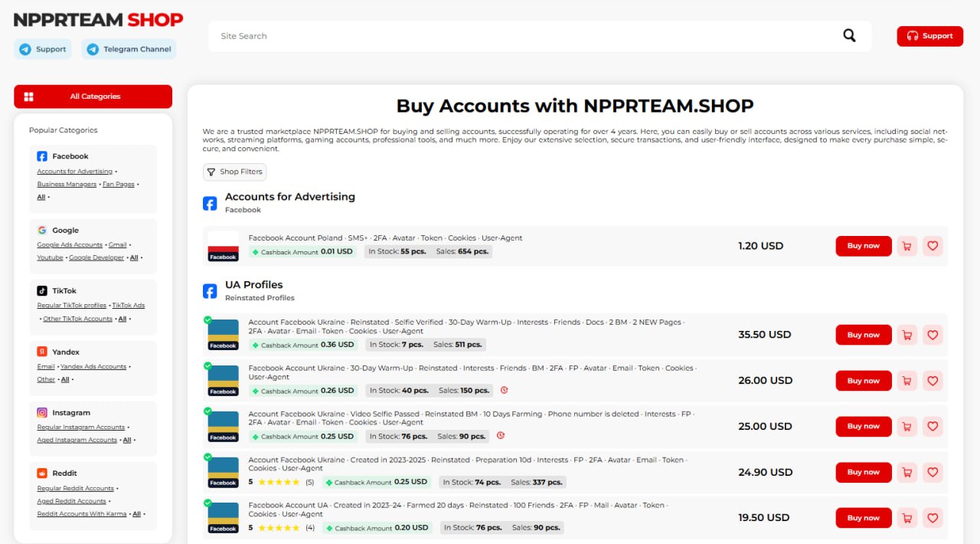
Task: Click the search magnifier icon
Action: 849,36
